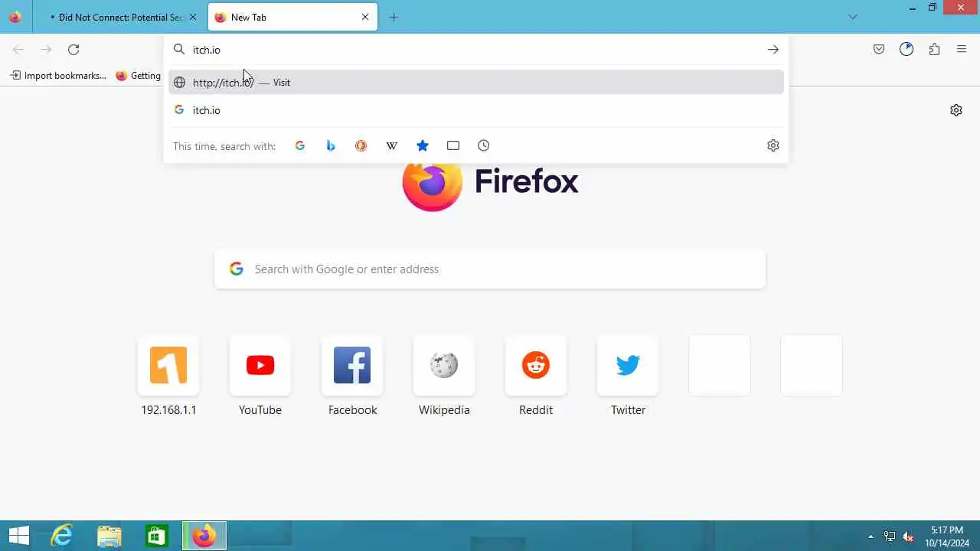Close the Did Not Connect tab
The height and width of the screenshot is (551, 980).
coord(193,17)
